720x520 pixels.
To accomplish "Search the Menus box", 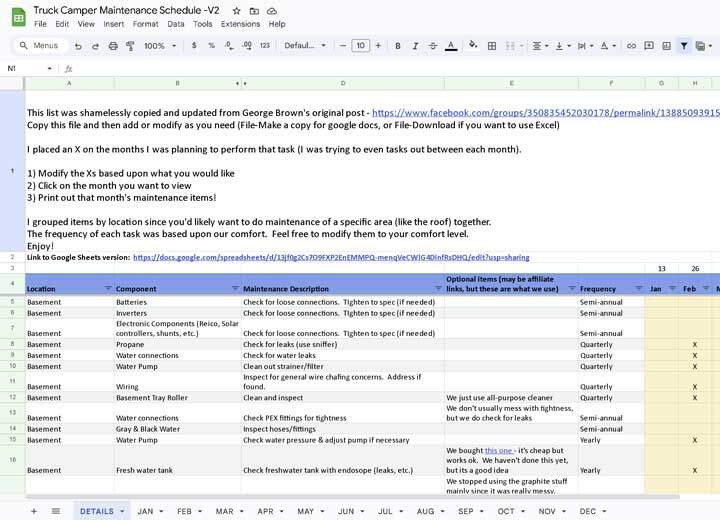I will coord(39,45).
